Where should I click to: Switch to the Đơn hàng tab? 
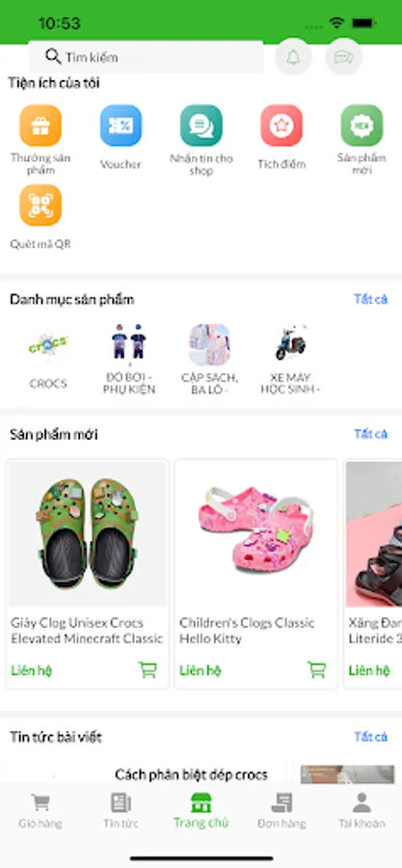click(x=281, y=810)
